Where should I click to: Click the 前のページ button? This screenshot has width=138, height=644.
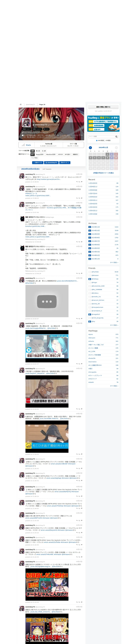point(38,163)
